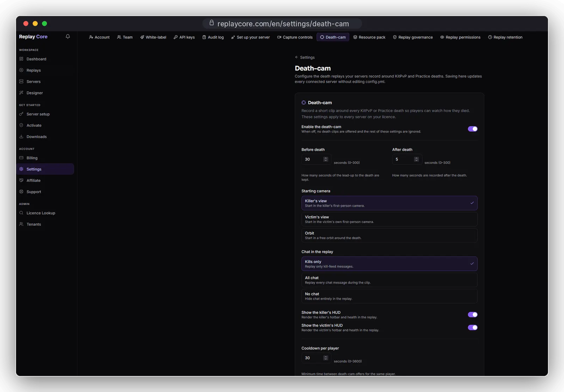Toggle the Show the killer's HUD switch
This screenshot has width=564, height=392.
[472, 315]
